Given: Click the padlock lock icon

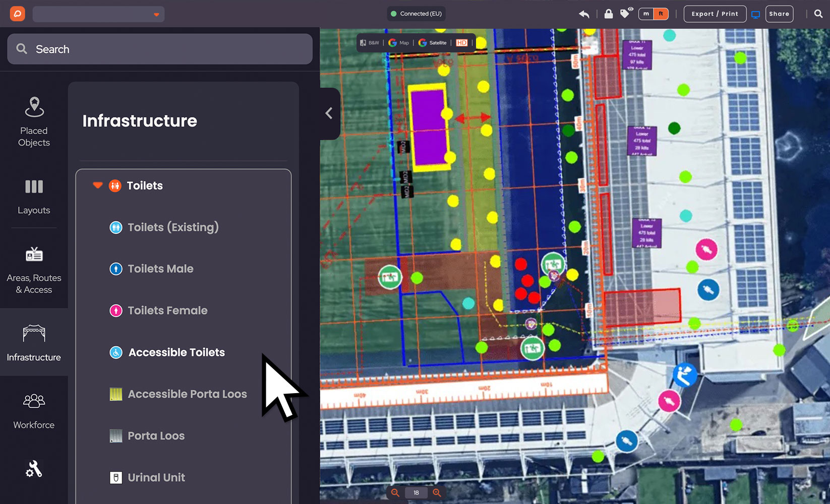Looking at the screenshot, I should coord(609,14).
